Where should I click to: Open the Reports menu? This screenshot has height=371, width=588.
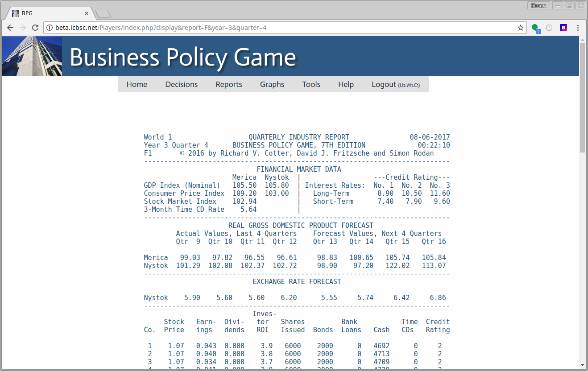(229, 84)
